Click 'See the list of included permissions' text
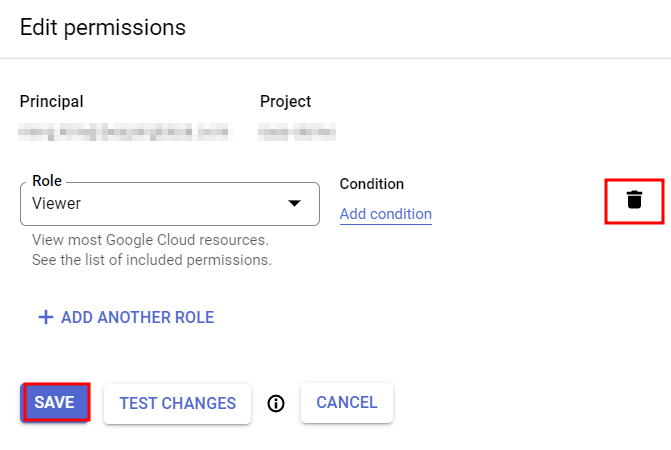The height and width of the screenshot is (450, 671). click(151, 260)
